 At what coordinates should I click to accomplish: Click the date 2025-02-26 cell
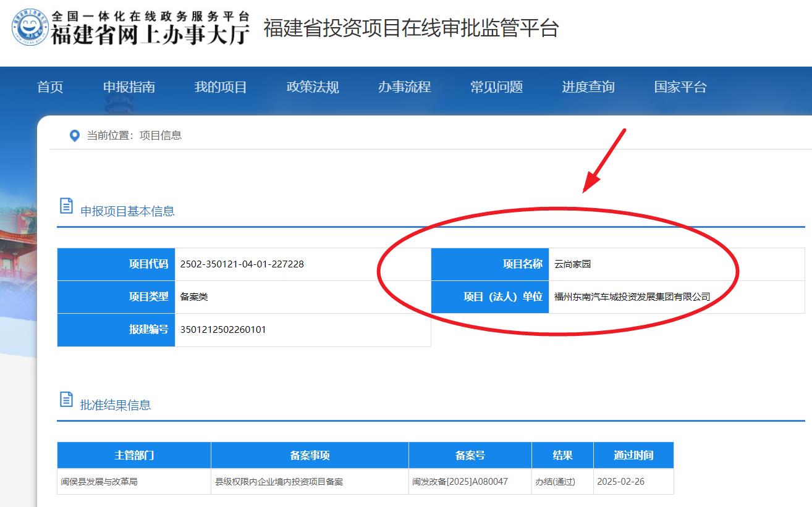[x=633, y=482]
